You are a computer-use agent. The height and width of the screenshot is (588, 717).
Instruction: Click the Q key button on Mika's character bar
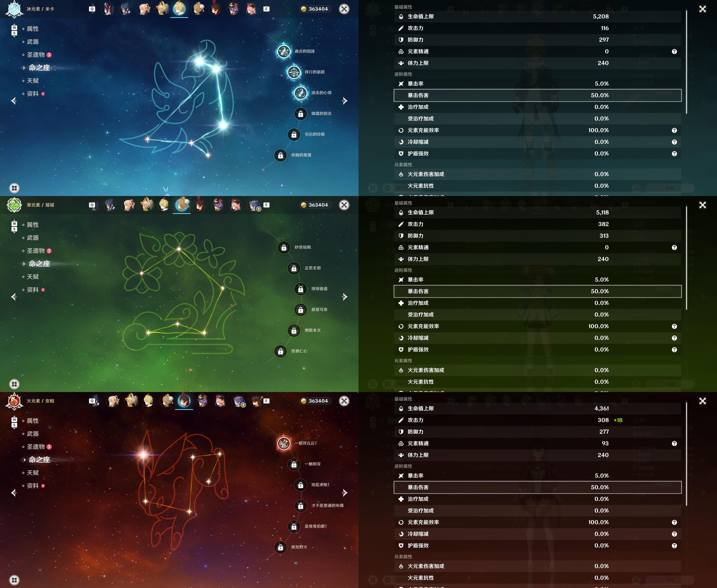[x=92, y=9]
